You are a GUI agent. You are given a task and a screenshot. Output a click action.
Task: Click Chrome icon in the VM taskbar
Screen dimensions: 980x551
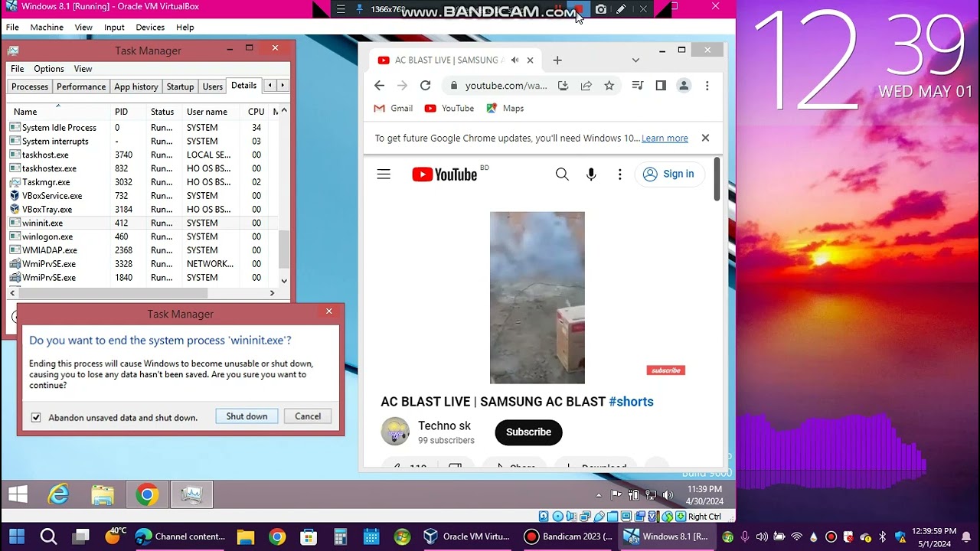click(147, 495)
